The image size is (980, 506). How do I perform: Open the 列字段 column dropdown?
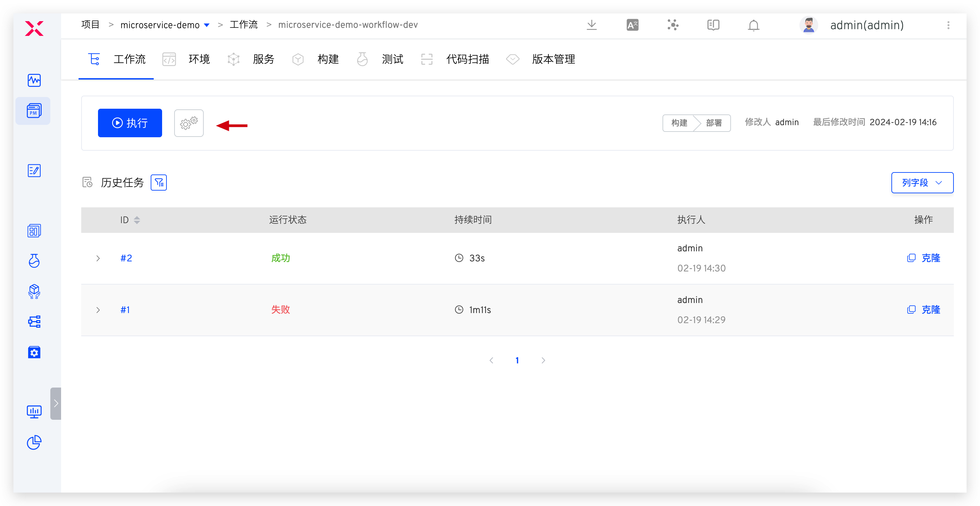[x=922, y=183]
